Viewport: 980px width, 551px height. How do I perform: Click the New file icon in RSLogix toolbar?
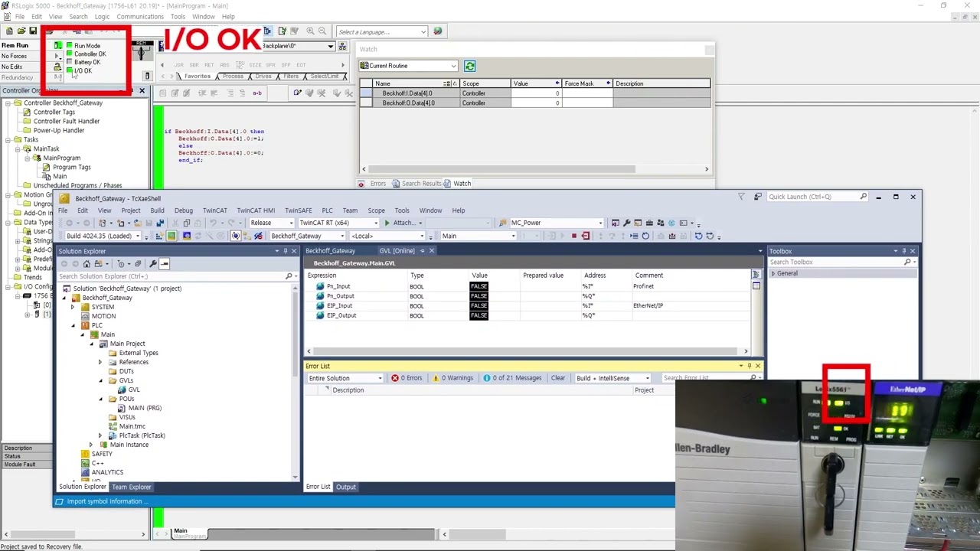coord(10,31)
